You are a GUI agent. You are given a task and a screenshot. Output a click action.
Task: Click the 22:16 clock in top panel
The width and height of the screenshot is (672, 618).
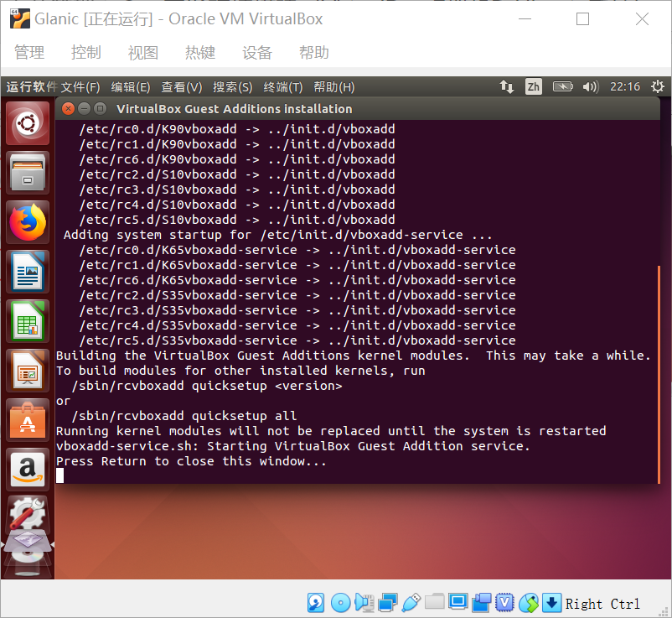coord(625,87)
